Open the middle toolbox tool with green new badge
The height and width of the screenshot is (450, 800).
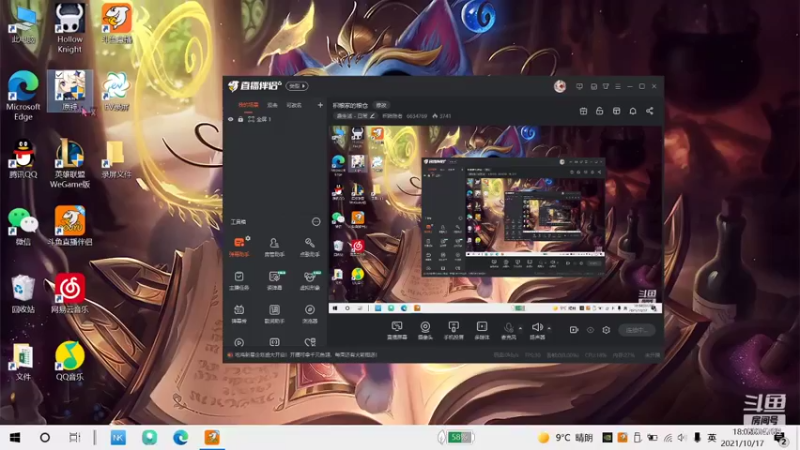point(274,280)
